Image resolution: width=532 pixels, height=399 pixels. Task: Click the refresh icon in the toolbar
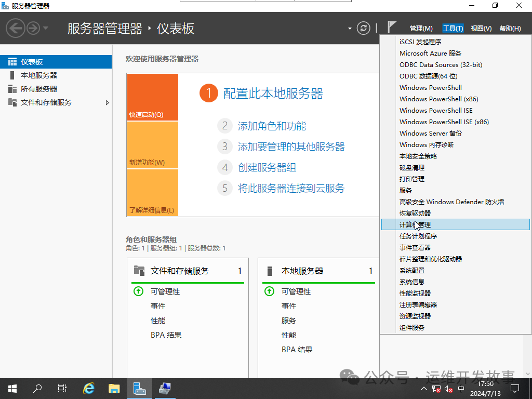pos(363,29)
